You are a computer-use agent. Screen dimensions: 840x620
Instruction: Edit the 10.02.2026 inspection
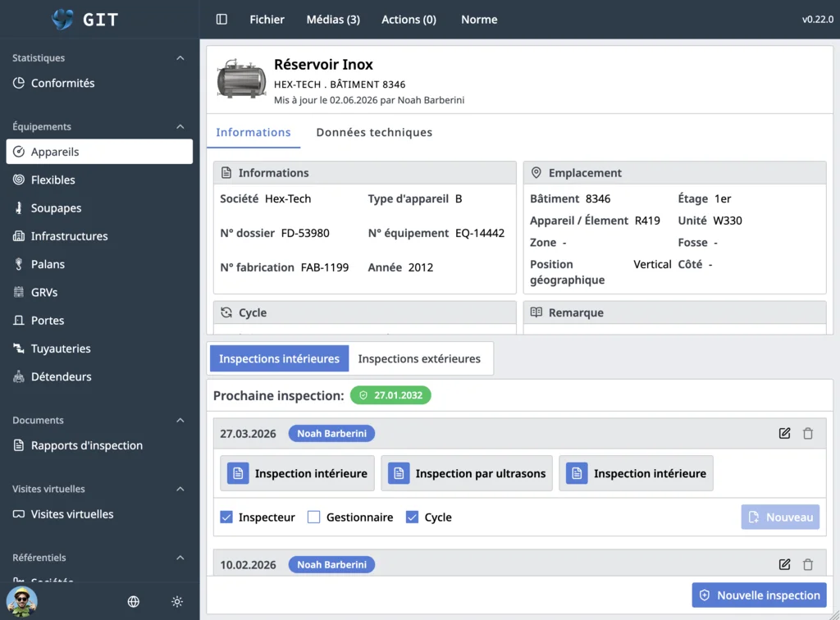(784, 564)
